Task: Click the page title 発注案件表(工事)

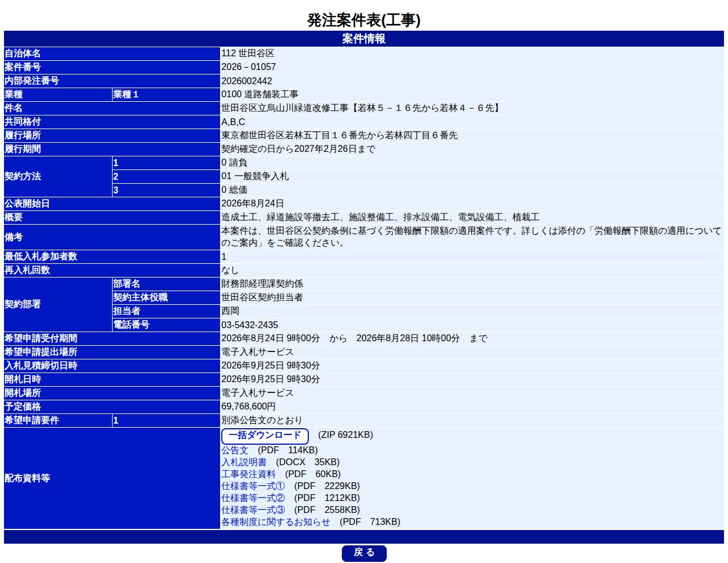Action: tap(364, 20)
